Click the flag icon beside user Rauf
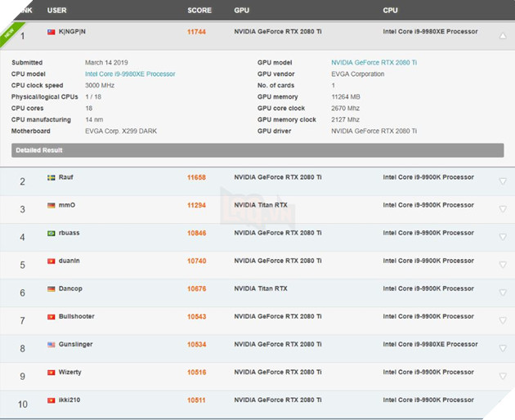The image size is (515, 420). pyautogui.click(x=51, y=177)
